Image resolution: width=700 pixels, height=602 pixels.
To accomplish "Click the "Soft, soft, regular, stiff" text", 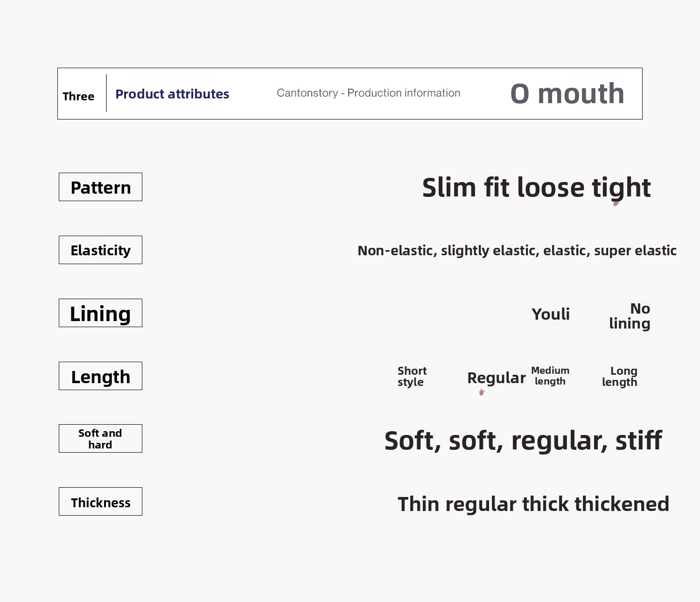I will pos(523,441).
